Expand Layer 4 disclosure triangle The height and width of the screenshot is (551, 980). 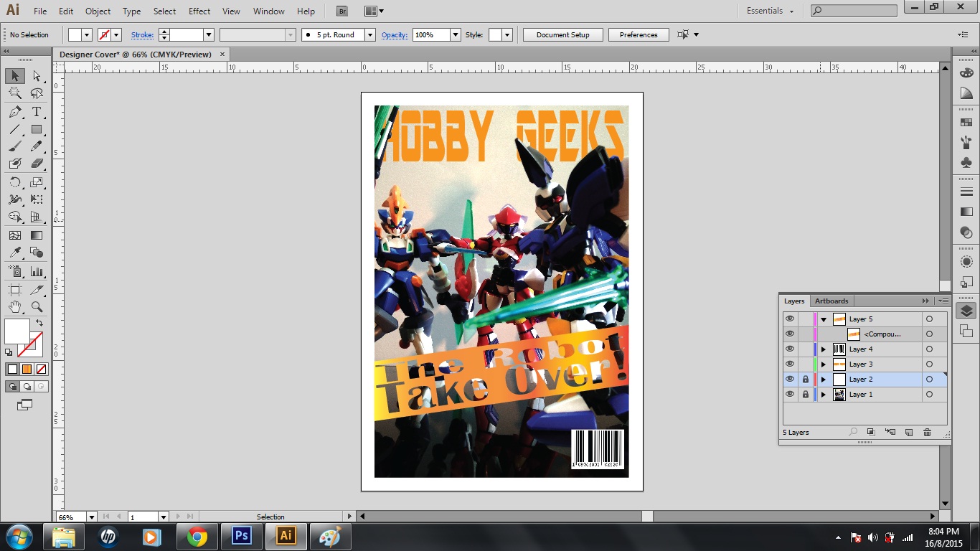point(824,349)
